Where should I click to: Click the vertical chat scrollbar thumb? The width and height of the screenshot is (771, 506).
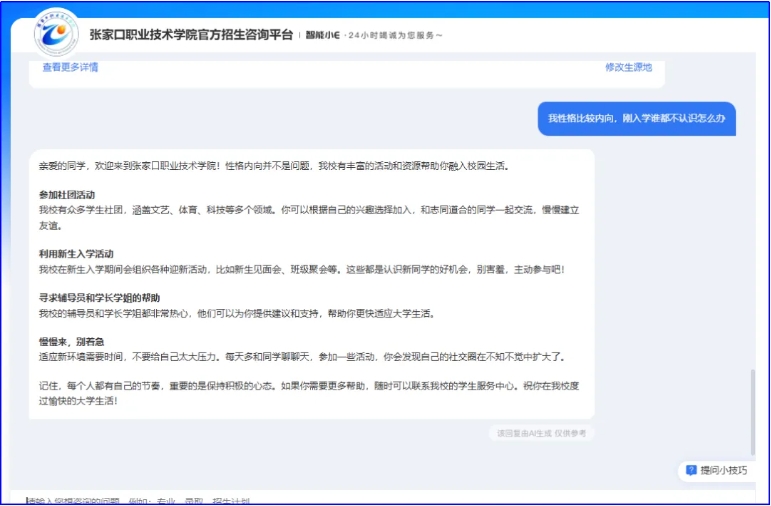752,412
